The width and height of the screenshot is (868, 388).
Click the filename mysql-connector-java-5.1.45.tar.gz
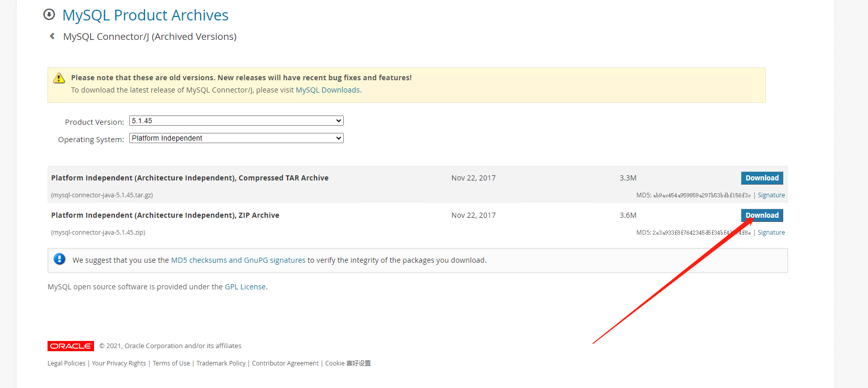102,195
